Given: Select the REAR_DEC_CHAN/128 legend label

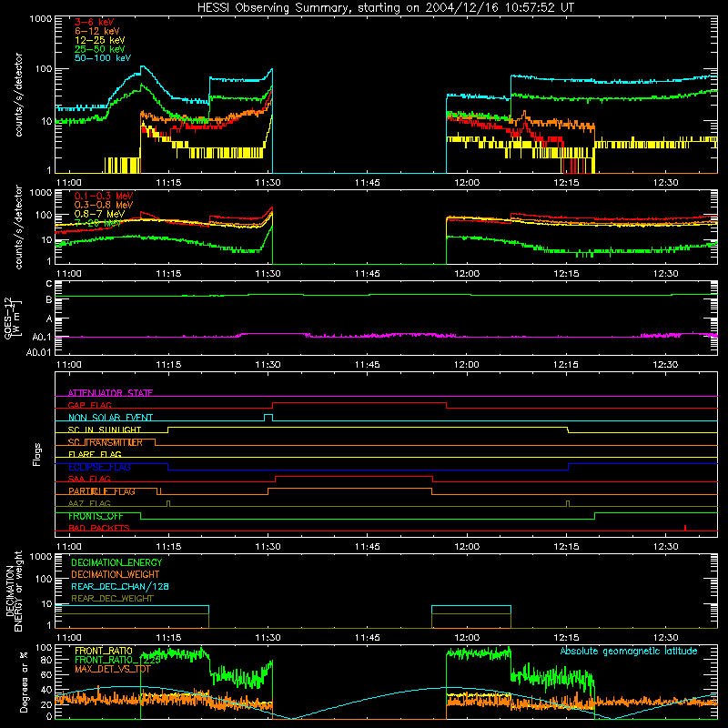Looking at the screenshot, I should click(120, 586).
